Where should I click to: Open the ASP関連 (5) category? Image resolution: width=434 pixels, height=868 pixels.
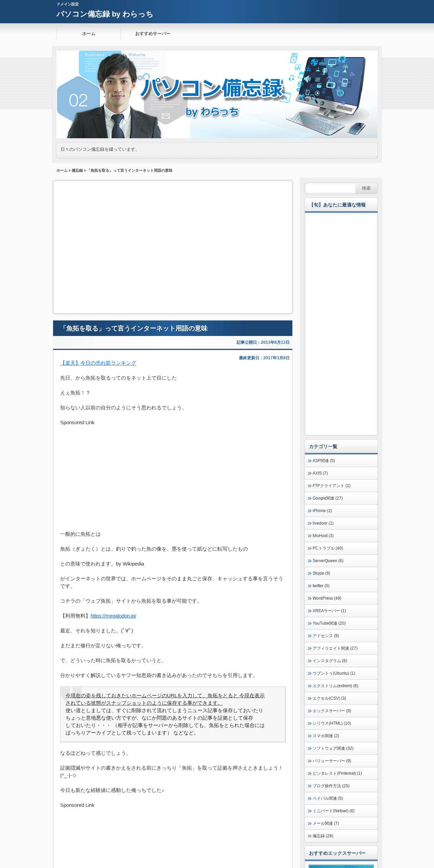coord(341,461)
